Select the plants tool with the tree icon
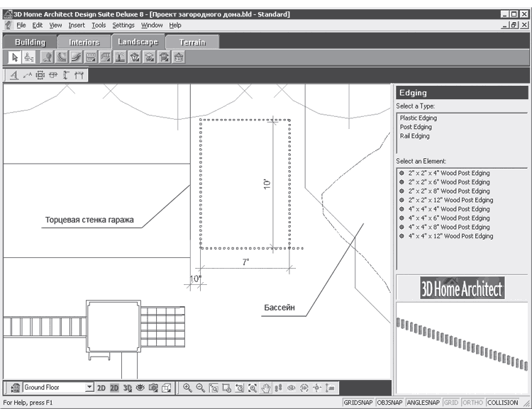The image size is (532, 409). tap(47, 57)
